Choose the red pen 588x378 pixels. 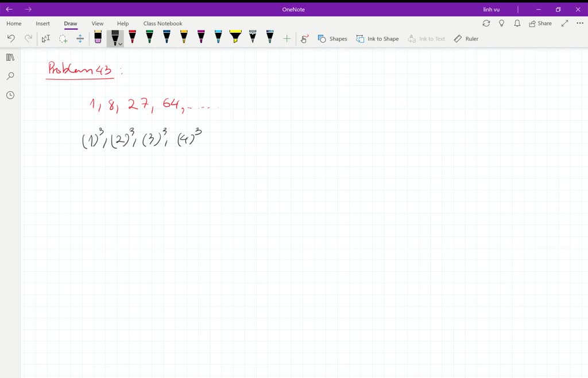pos(133,37)
